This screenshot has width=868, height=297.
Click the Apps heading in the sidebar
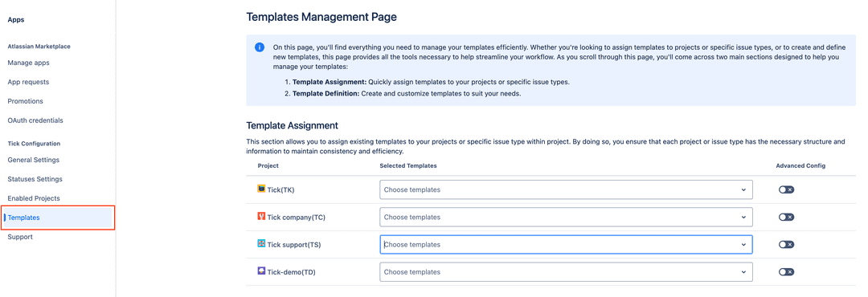16,20
